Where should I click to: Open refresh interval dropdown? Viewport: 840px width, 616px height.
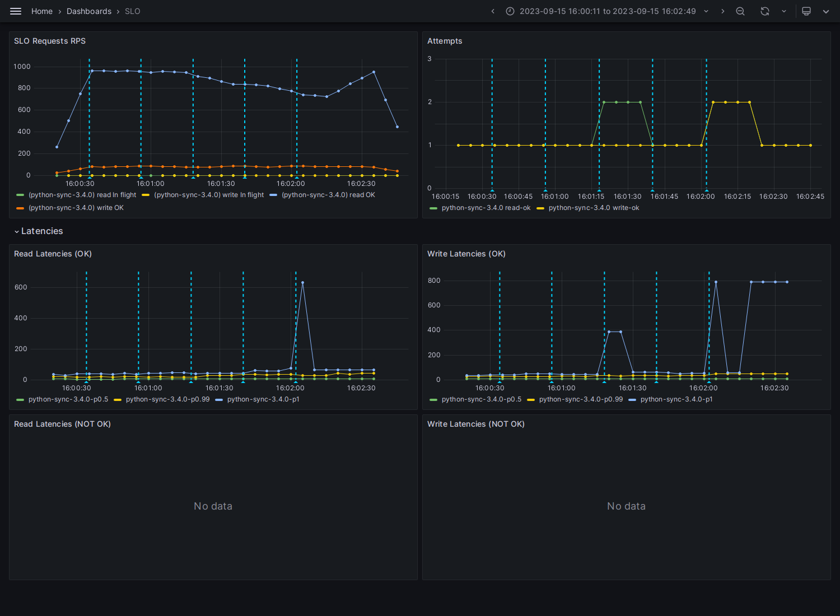[x=784, y=11]
